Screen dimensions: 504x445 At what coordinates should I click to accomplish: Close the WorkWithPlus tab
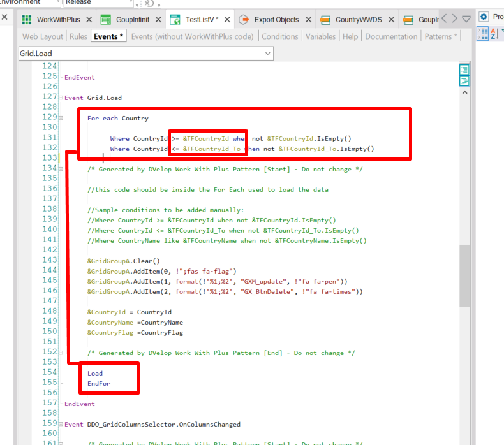89,20
